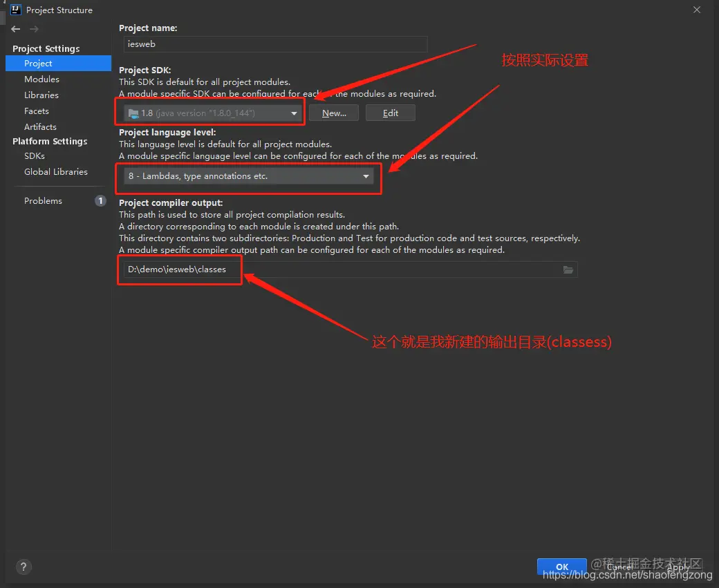Image resolution: width=719 pixels, height=588 pixels.
Task: Click the compiler output path field
Action: tap(350, 269)
